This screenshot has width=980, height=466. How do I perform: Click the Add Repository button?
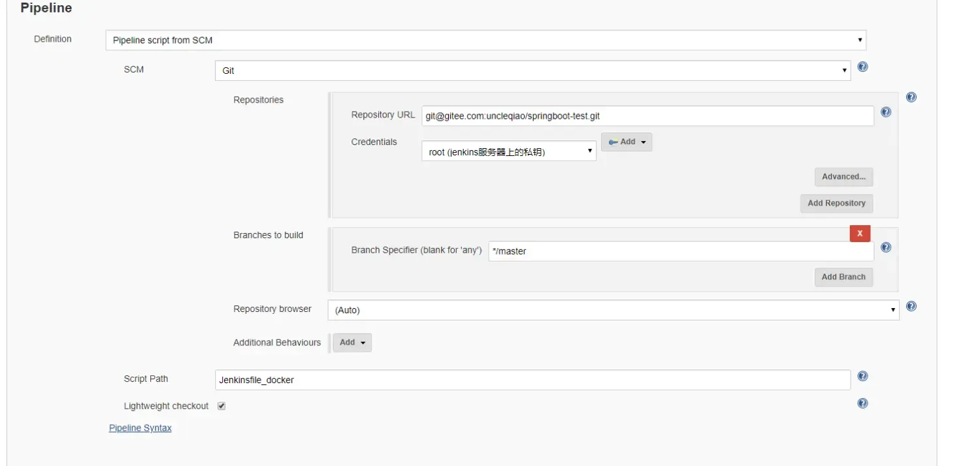pyautogui.click(x=836, y=203)
